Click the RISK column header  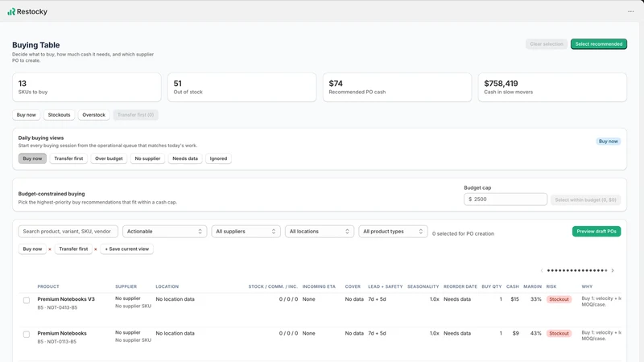551,286
